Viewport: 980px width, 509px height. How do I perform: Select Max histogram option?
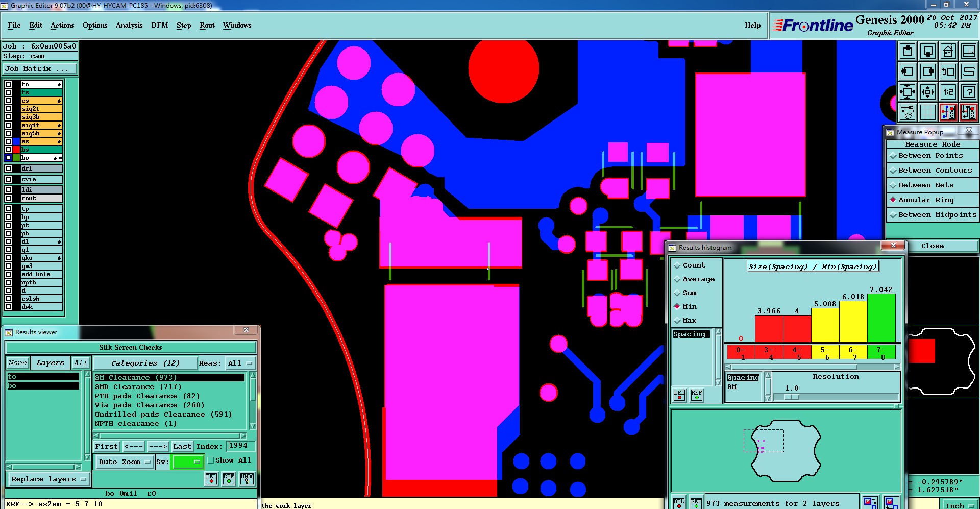tap(685, 321)
